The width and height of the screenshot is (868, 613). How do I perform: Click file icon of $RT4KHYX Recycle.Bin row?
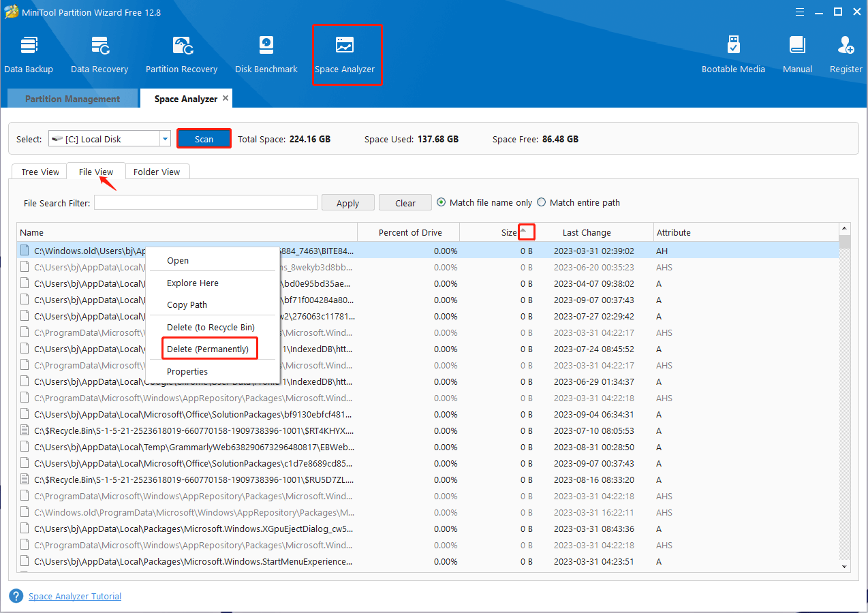pyautogui.click(x=25, y=430)
